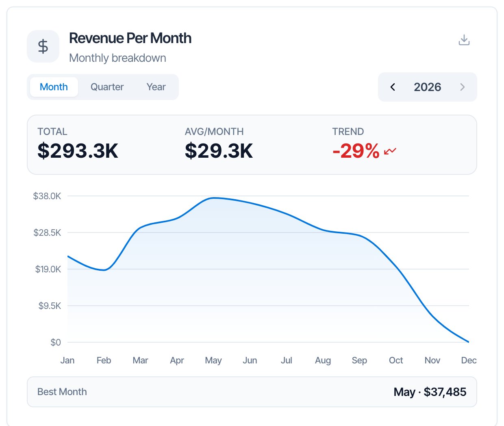The height and width of the screenshot is (426, 504).
Task: Go to next year with right chevron
Action: pos(462,87)
